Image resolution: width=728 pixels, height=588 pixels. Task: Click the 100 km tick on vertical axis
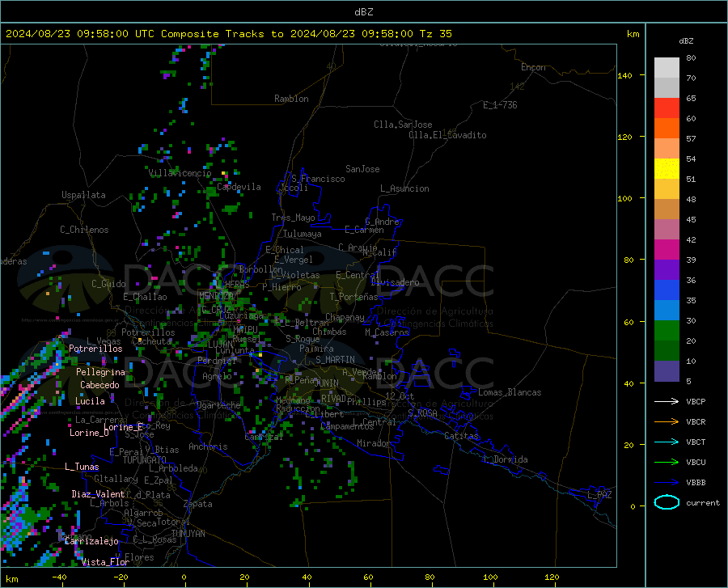click(624, 198)
